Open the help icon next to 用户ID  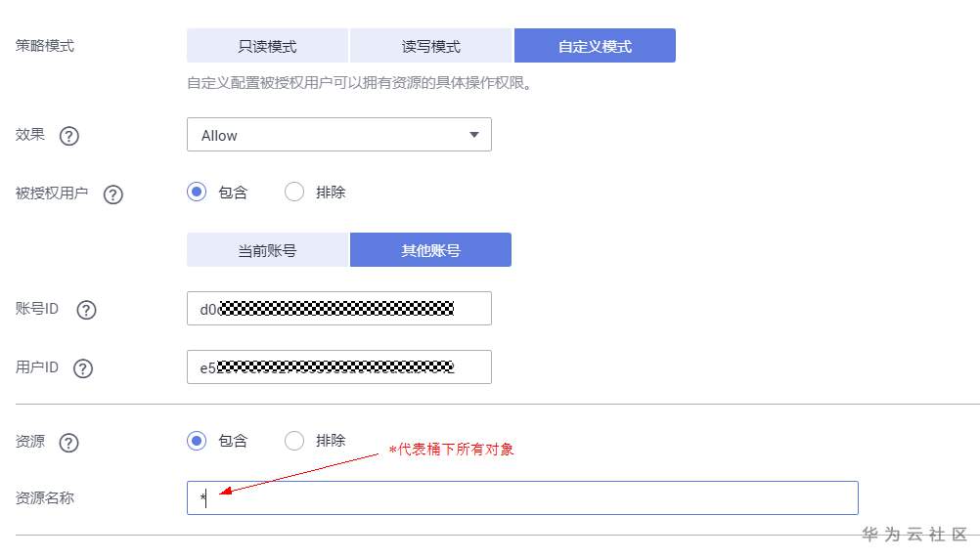pyautogui.click(x=83, y=368)
